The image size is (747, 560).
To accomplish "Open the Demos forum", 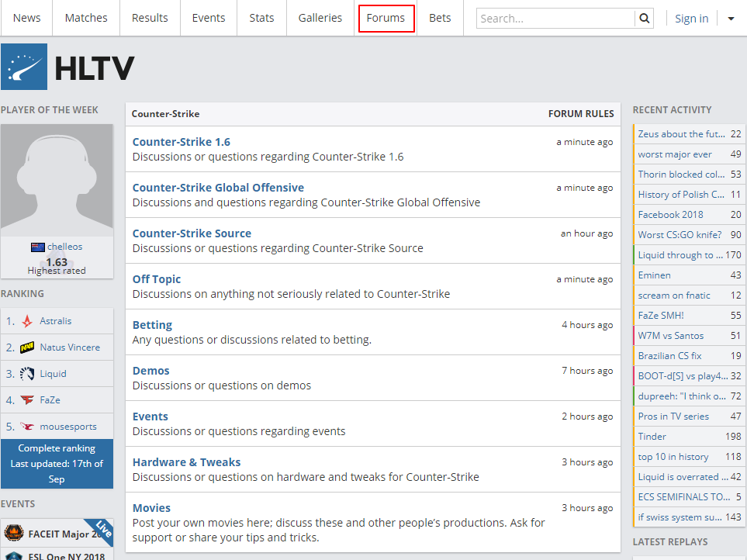I will [x=150, y=371].
